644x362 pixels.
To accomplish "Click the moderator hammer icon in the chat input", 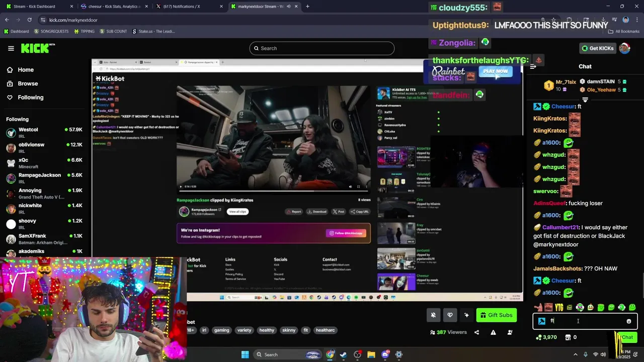I will [x=541, y=321].
